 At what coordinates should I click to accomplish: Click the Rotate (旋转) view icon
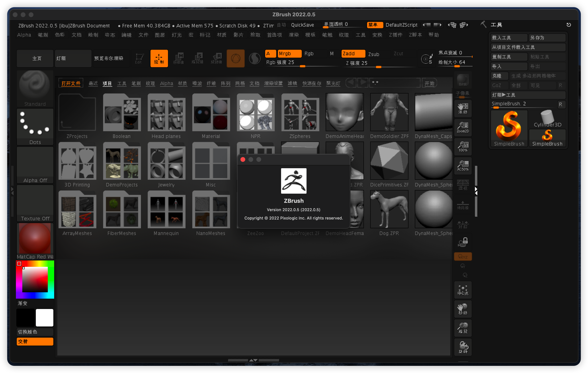pyautogui.click(x=463, y=347)
